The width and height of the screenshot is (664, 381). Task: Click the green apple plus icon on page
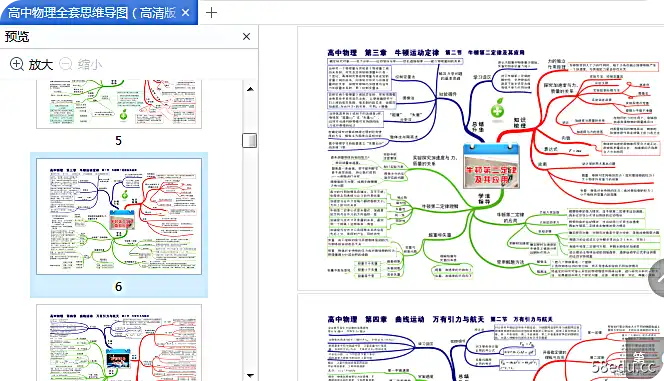coord(498,109)
